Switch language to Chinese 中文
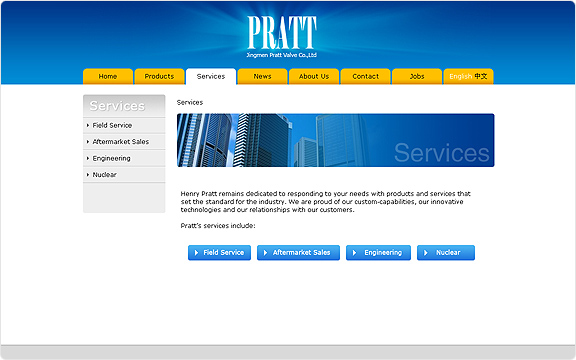The width and height of the screenshot is (576, 360). (480, 76)
